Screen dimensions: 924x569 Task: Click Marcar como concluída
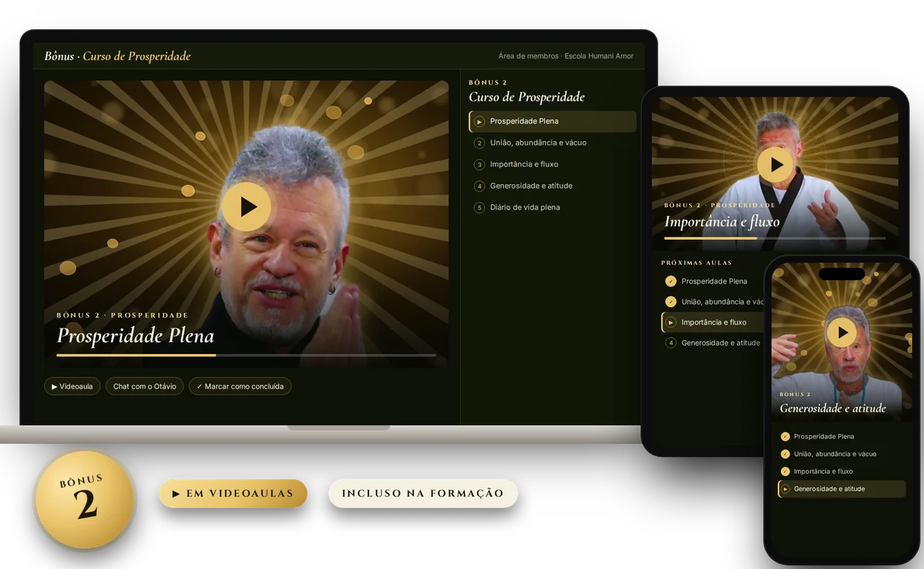pyautogui.click(x=240, y=386)
